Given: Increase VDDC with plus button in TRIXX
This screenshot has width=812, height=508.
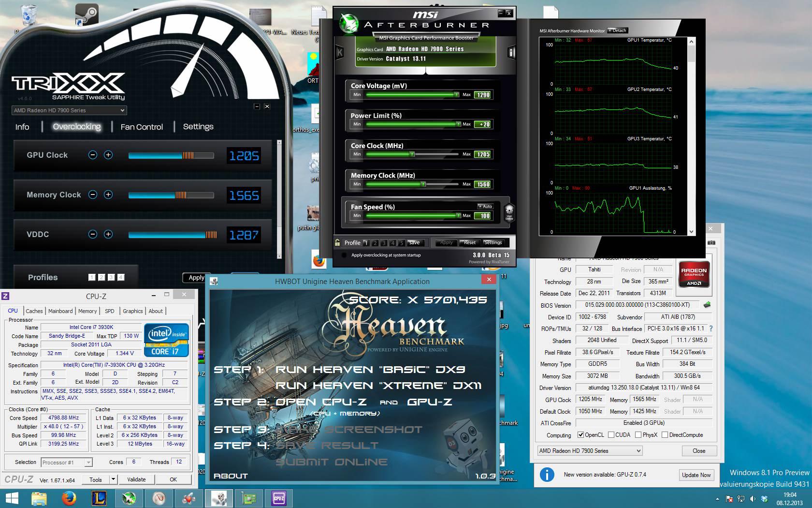Looking at the screenshot, I should (x=108, y=234).
